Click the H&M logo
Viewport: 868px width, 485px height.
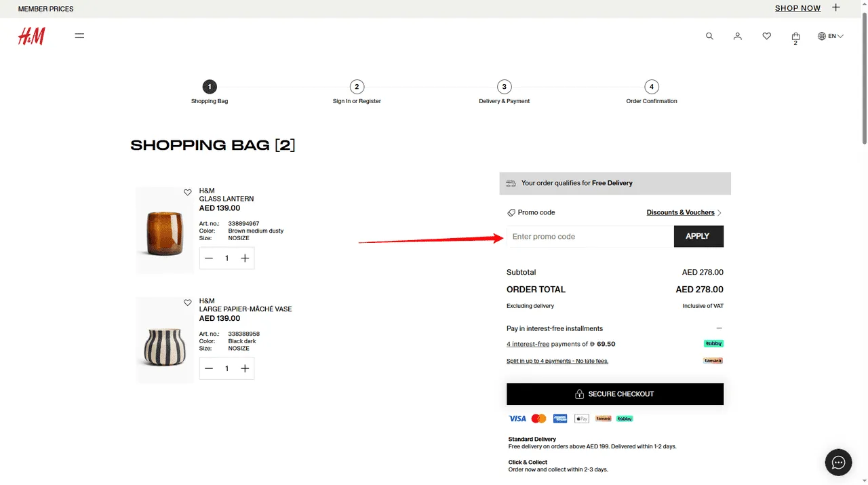(x=31, y=37)
